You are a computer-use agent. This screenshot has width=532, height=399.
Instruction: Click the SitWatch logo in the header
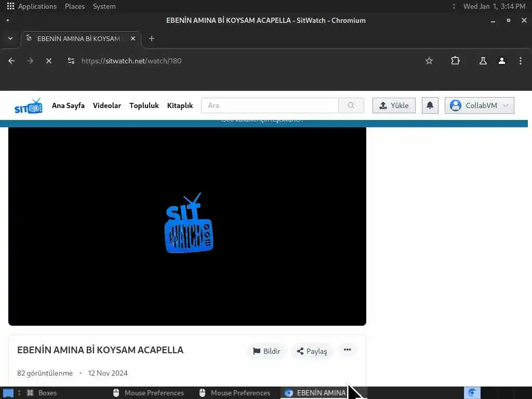coord(29,105)
